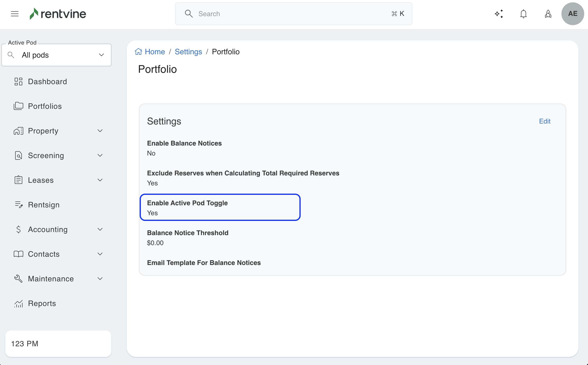Click the Home breadcrumb link
The height and width of the screenshot is (365, 588).
[x=155, y=52]
